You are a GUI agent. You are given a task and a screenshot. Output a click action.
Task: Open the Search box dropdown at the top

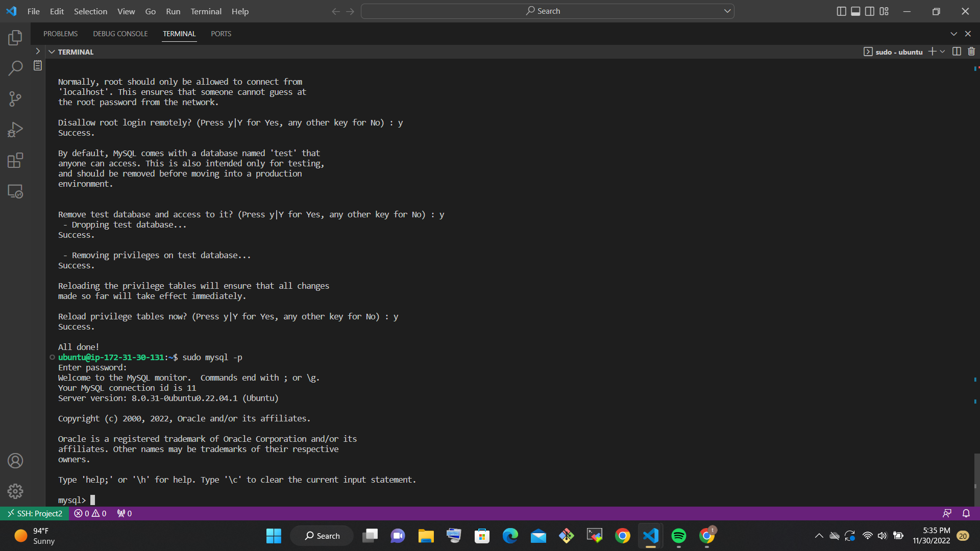tap(728, 11)
